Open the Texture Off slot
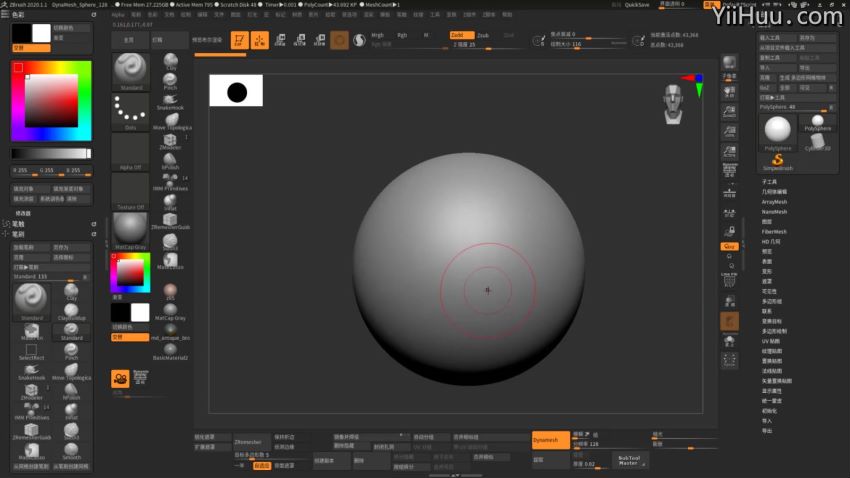 (x=130, y=192)
